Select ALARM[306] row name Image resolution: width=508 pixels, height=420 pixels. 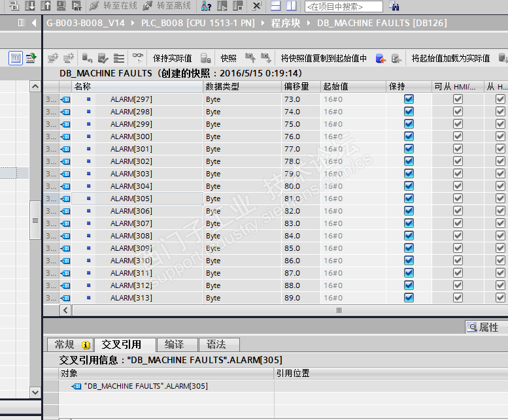[131, 211]
